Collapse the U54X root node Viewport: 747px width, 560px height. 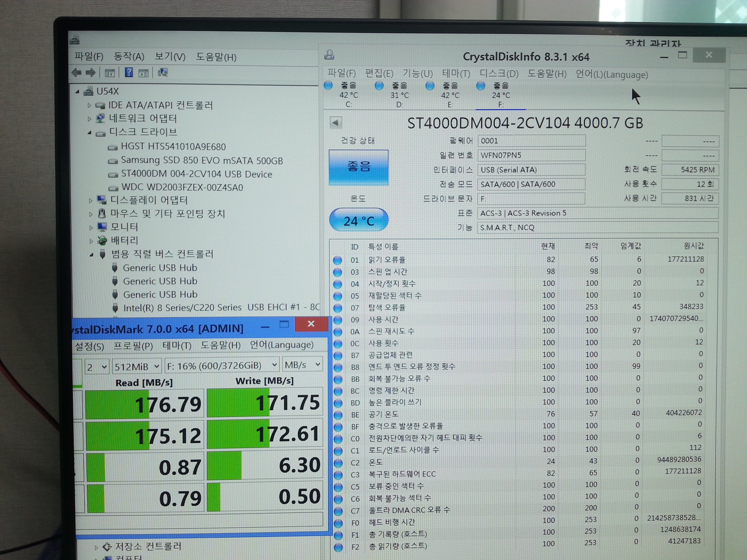point(77,92)
